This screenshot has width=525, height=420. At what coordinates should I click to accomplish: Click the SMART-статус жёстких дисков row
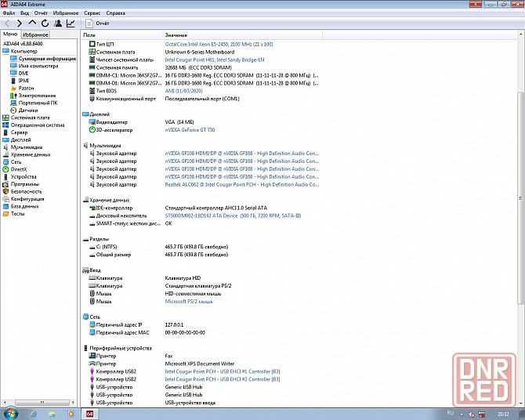131,223
